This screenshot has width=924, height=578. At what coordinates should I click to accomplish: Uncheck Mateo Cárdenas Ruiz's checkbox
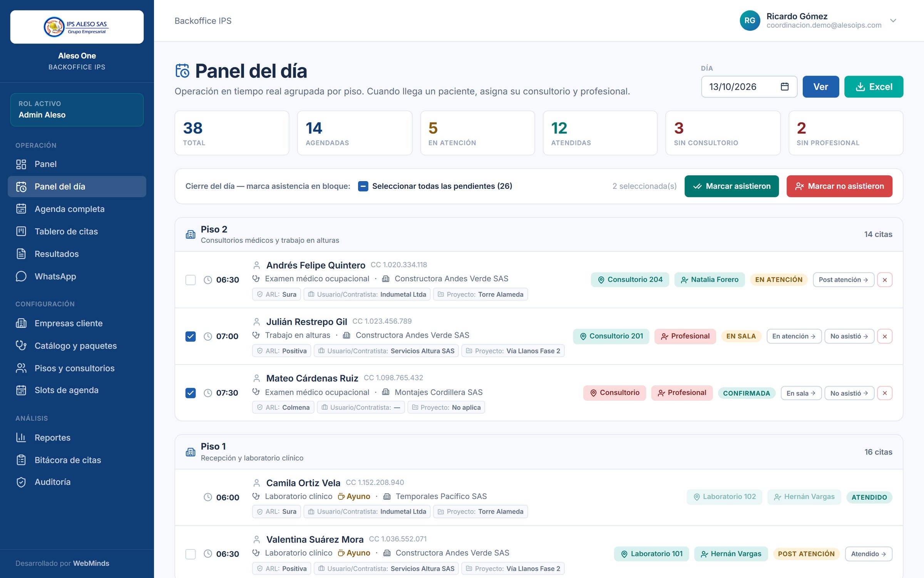[191, 393]
